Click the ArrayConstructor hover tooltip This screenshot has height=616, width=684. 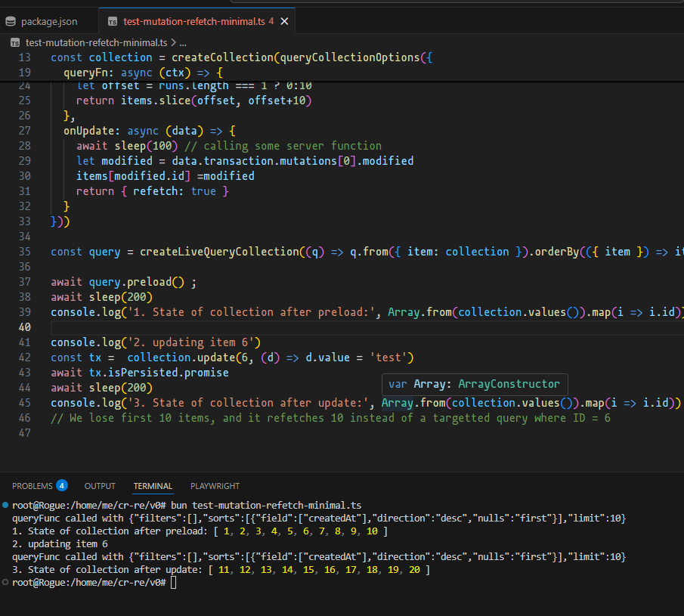click(x=474, y=384)
